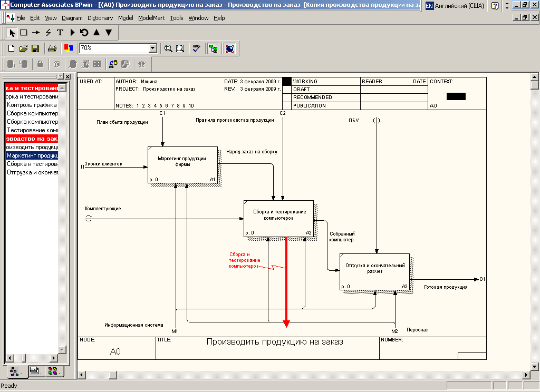Open the 70% zoom dropdown
Viewport: 540px width, 392px height.
coord(153,48)
